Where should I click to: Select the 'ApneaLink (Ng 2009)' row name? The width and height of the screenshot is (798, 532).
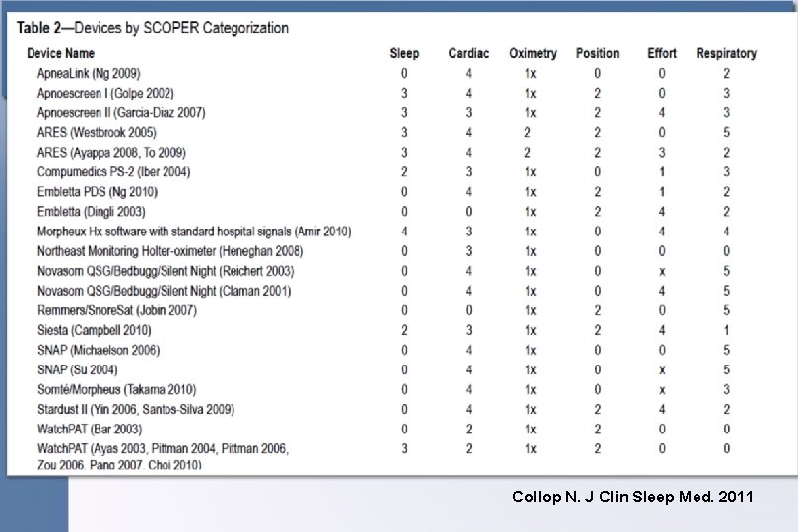pos(89,73)
